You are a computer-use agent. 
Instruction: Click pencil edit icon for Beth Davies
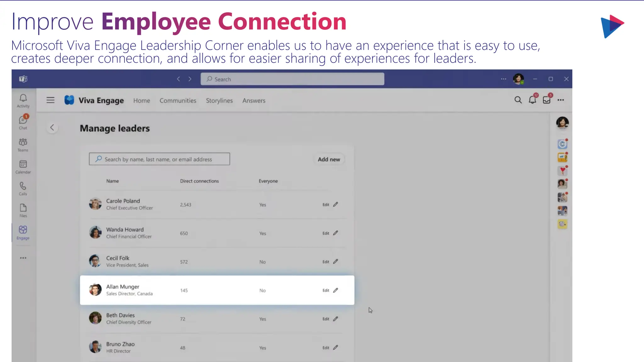[x=336, y=319]
